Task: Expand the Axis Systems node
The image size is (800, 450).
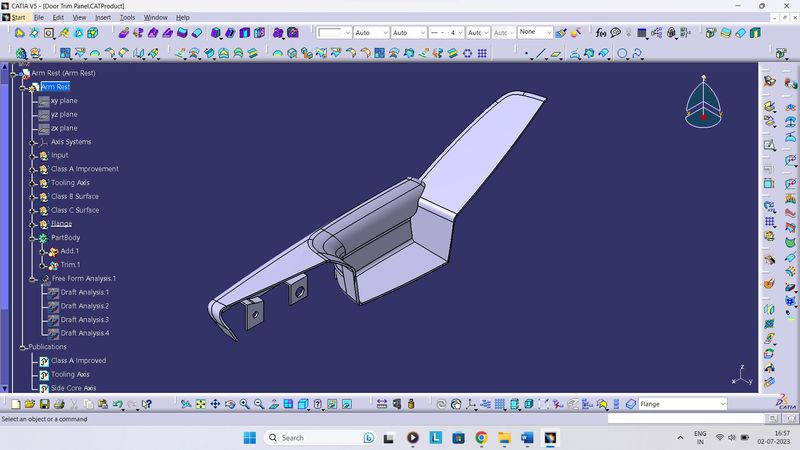Action: pyautogui.click(x=32, y=142)
